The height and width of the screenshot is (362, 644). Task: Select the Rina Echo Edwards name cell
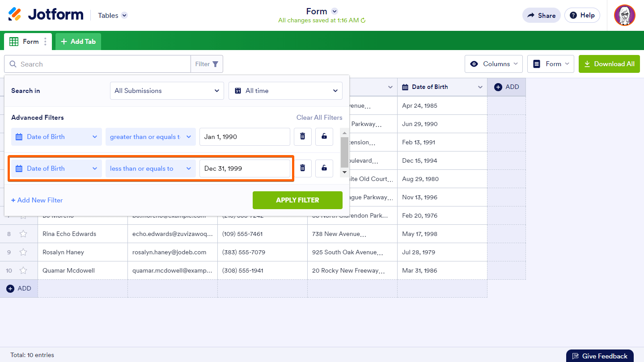pyautogui.click(x=83, y=234)
